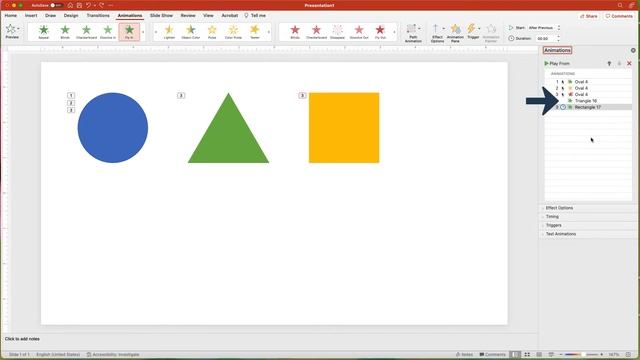Open the Insert tab
This screenshot has width=640, height=360.
click(31, 16)
